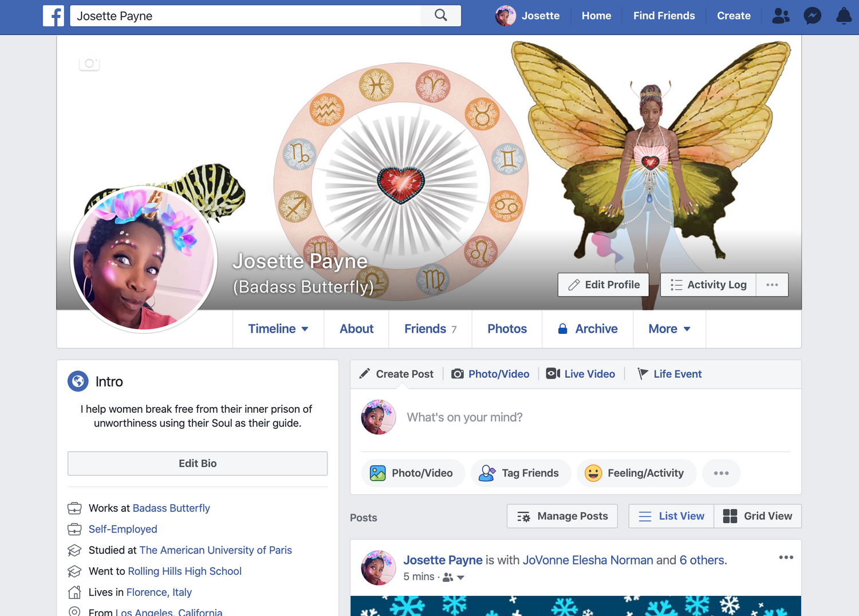The height and width of the screenshot is (616, 859).
Task: Switch posts to List View
Action: tap(671, 516)
